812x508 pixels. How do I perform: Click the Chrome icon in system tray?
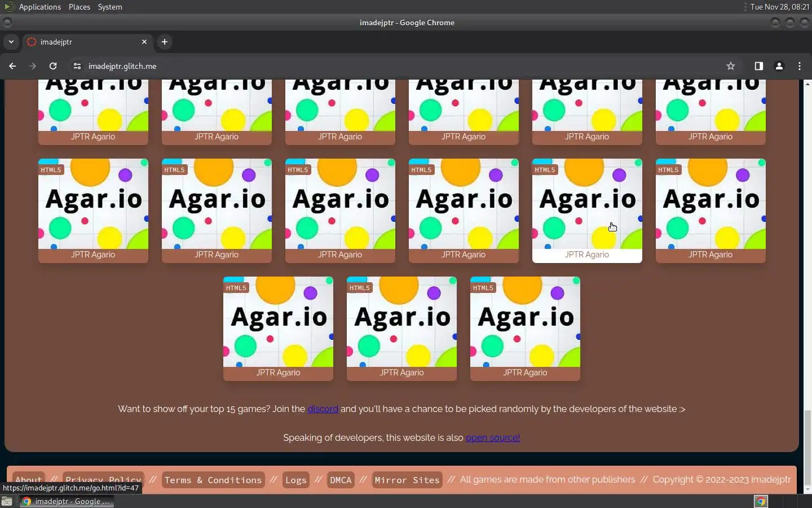pos(761,501)
